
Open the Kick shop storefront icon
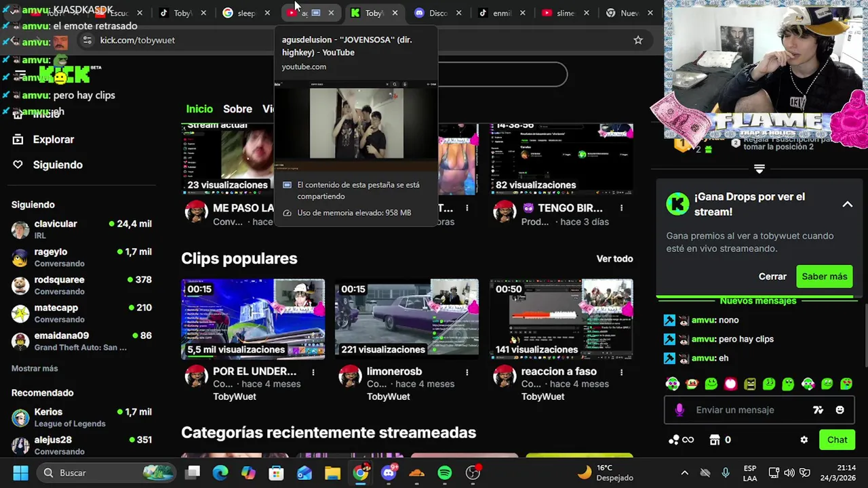point(714,440)
